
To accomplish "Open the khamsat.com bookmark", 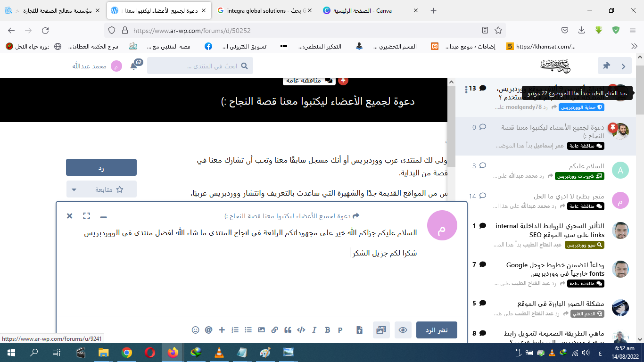I will pyautogui.click(x=541, y=46).
